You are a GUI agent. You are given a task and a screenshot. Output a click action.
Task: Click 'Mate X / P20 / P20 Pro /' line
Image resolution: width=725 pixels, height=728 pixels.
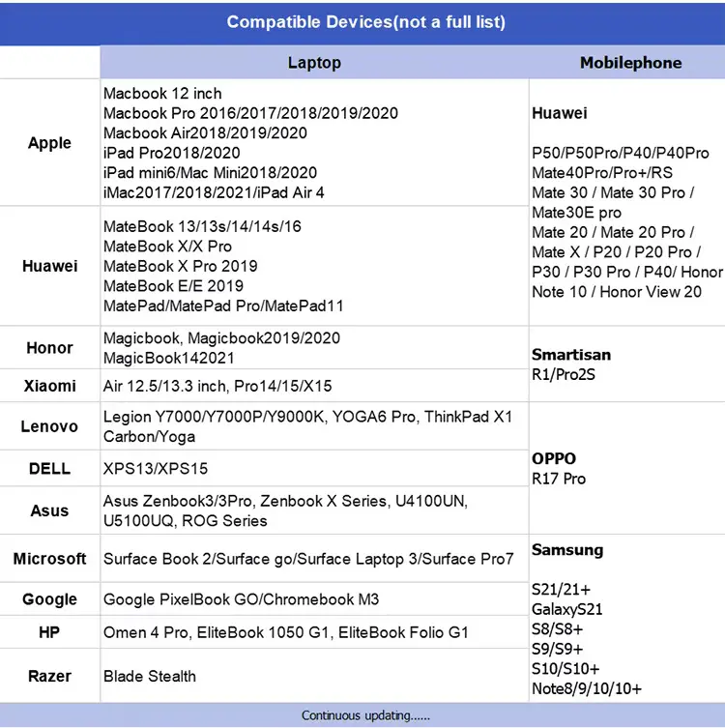[617, 252]
